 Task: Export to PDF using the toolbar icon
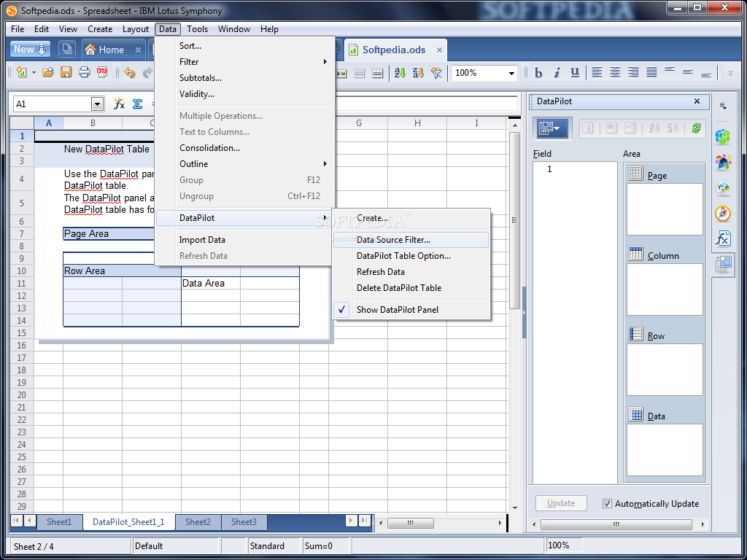tap(102, 72)
